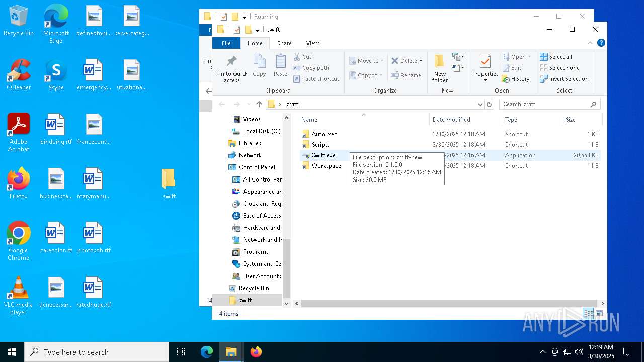The height and width of the screenshot is (362, 644).
Task: Click refresh button beside address bar
Action: 489,104
